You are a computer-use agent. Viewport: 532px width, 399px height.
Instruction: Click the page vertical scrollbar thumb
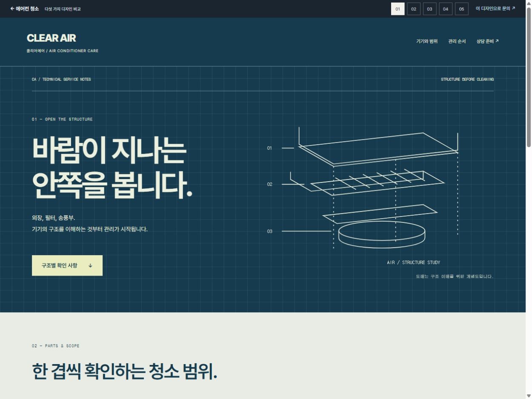click(x=529, y=77)
